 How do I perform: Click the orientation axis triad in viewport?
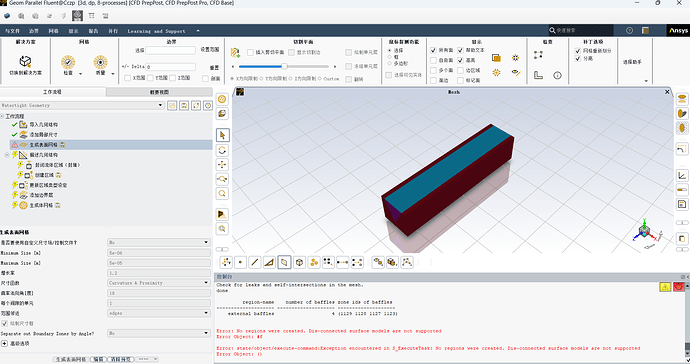click(646, 231)
